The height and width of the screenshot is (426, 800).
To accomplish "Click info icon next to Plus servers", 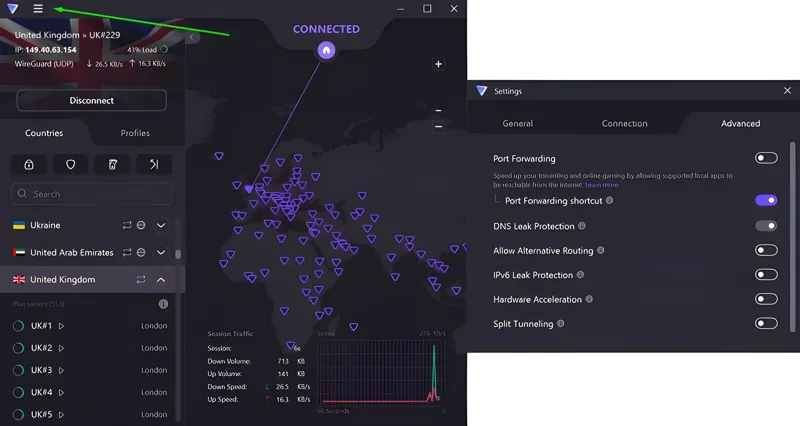I will pos(163,304).
